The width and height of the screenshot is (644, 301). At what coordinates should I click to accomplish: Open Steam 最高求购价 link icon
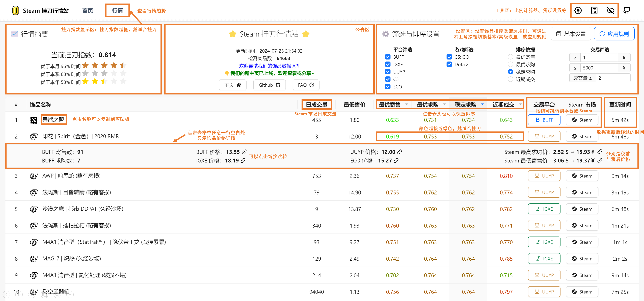[600, 152]
